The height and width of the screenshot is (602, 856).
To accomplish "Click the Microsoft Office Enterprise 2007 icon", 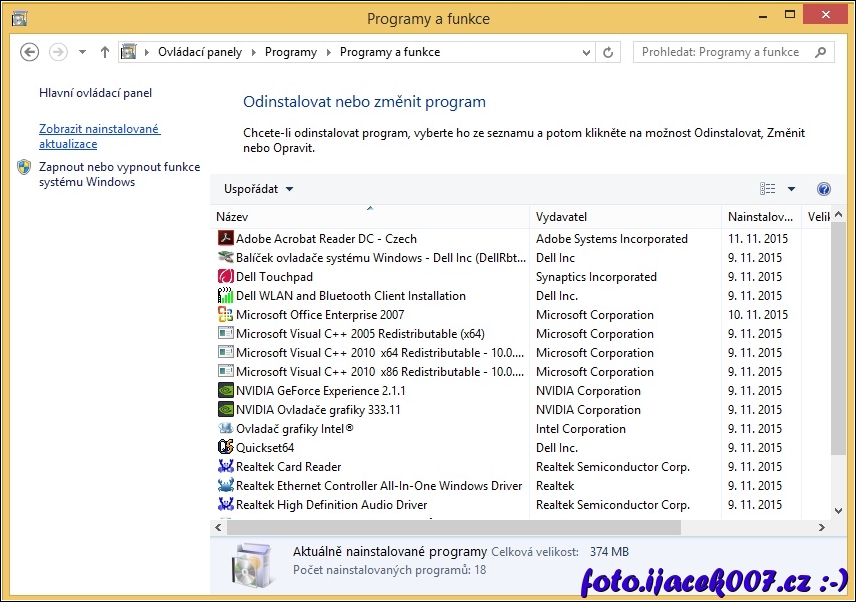I will [x=225, y=315].
